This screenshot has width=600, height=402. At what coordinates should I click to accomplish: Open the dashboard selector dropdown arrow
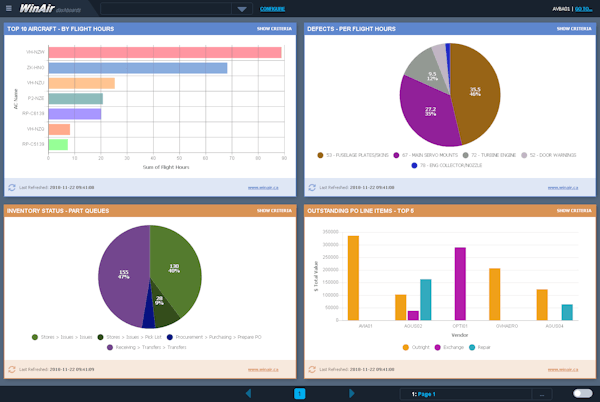(x=242, y=9)
